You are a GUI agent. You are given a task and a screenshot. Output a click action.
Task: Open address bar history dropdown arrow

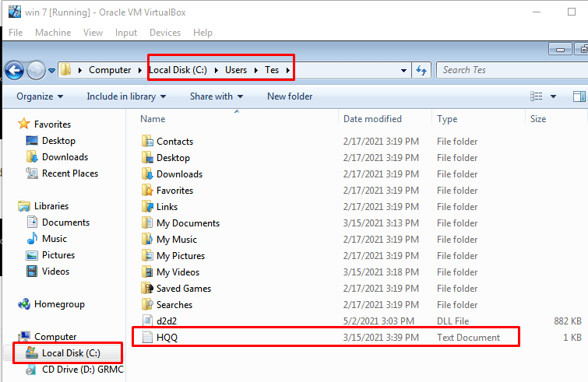coord(403,70)
